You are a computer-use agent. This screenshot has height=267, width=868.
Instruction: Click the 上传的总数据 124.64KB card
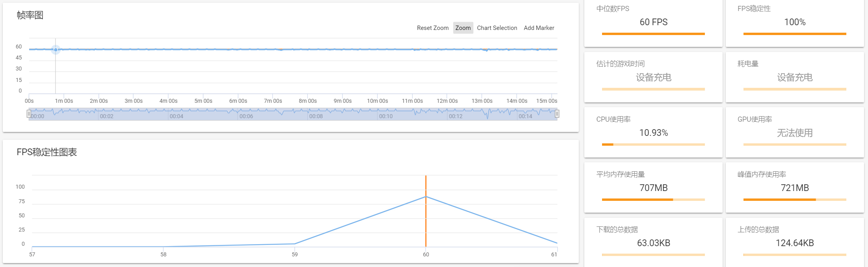795,243
